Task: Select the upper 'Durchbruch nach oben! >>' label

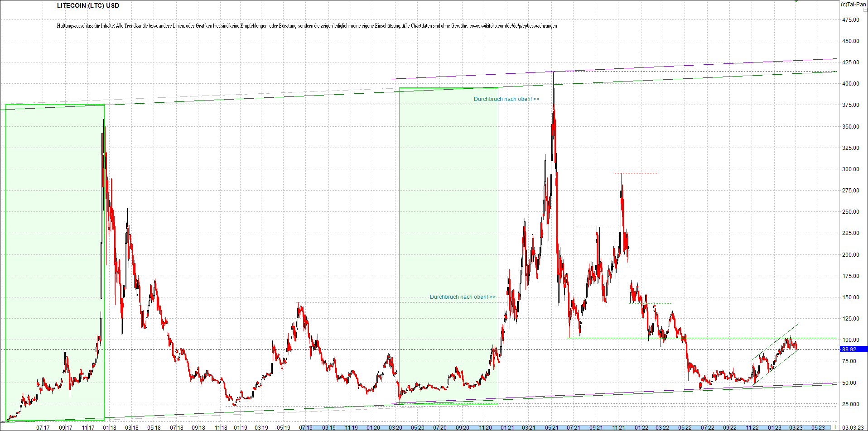Action: coord(506,99)
